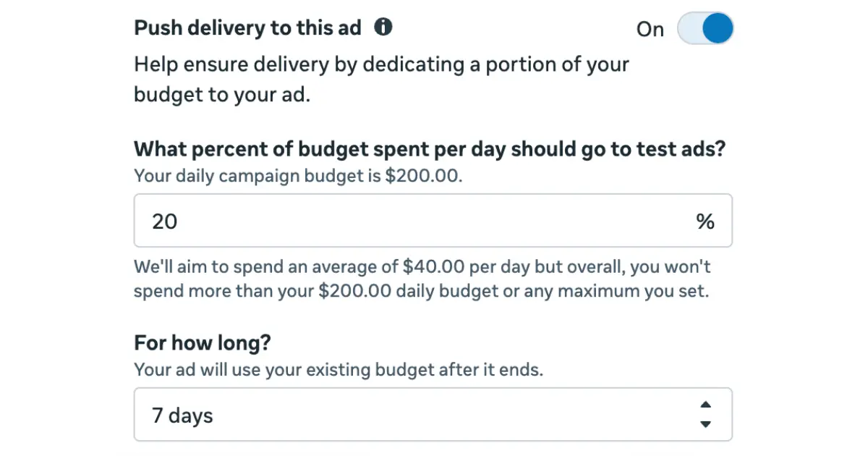Click the "7 days" value text
The height and width of the screenshot is (456, 868).
tap(182, 415)
